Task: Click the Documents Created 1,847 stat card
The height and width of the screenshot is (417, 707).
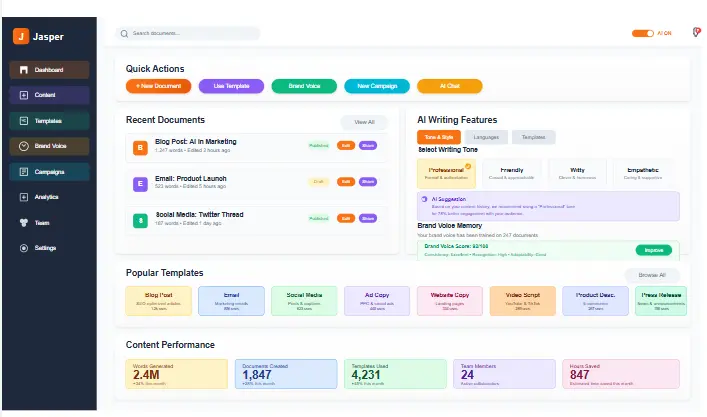Action: coord(286,374)
